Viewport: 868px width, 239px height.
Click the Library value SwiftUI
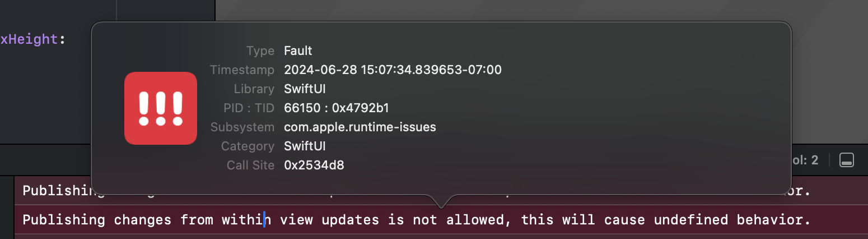tap(305, 89)
